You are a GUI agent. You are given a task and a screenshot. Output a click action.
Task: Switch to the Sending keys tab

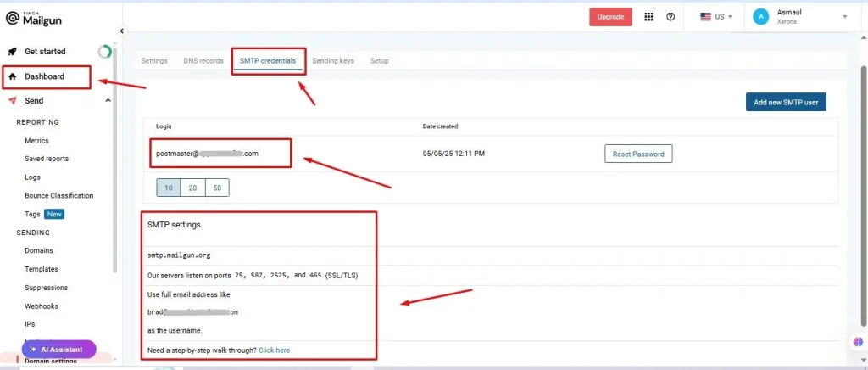332,61
